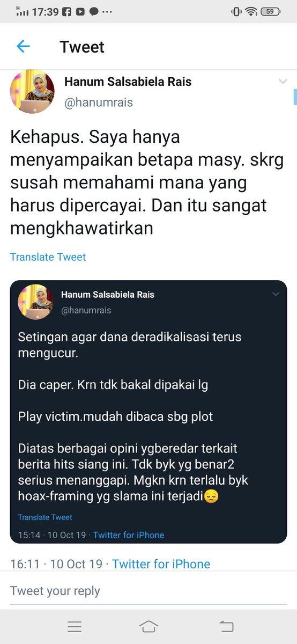Tap the Android back navigation icon
297x644 pixels.
pos(226,626)
